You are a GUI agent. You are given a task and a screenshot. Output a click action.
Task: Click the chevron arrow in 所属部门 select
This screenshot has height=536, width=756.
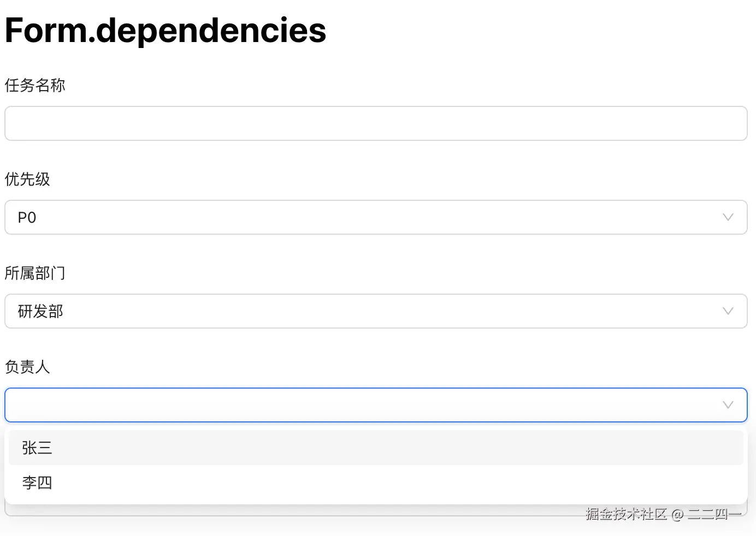pos(728,311)
